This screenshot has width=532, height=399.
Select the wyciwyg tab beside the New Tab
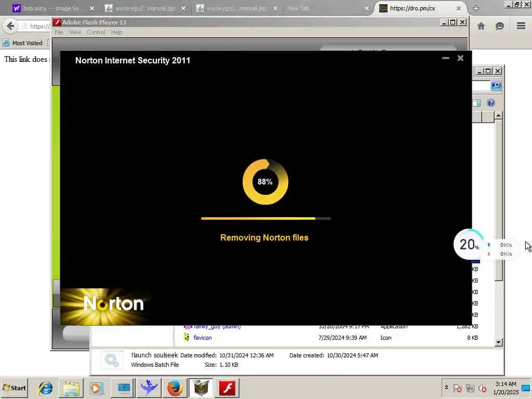(236, 8)
